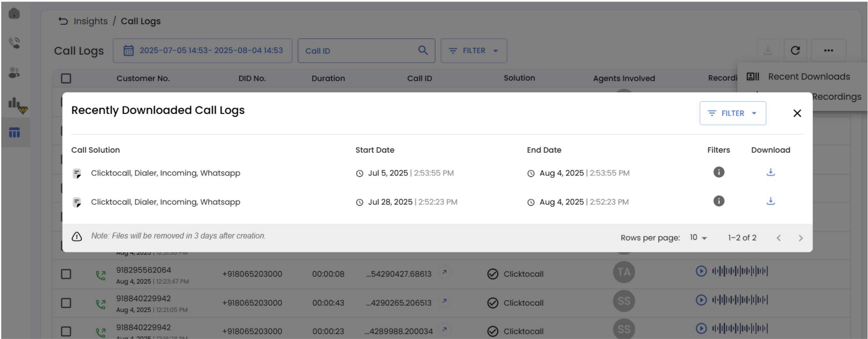Open call details arrow for ...4290265.206513
Image resolution: width=868 pixels, height=339 pixels.
444,301
